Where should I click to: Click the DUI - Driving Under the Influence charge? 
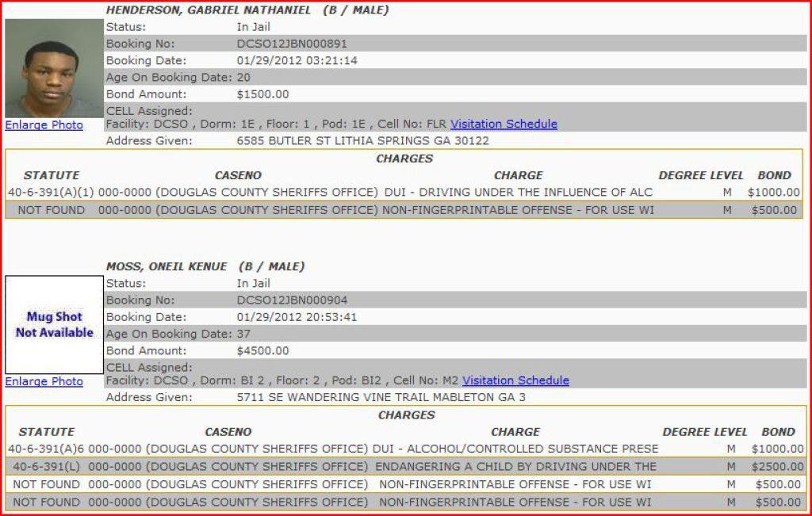[518, 193]
